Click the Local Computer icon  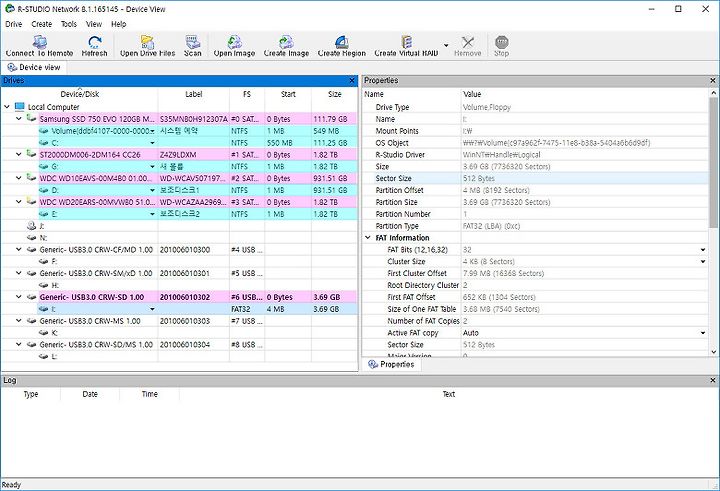point(20,107)
